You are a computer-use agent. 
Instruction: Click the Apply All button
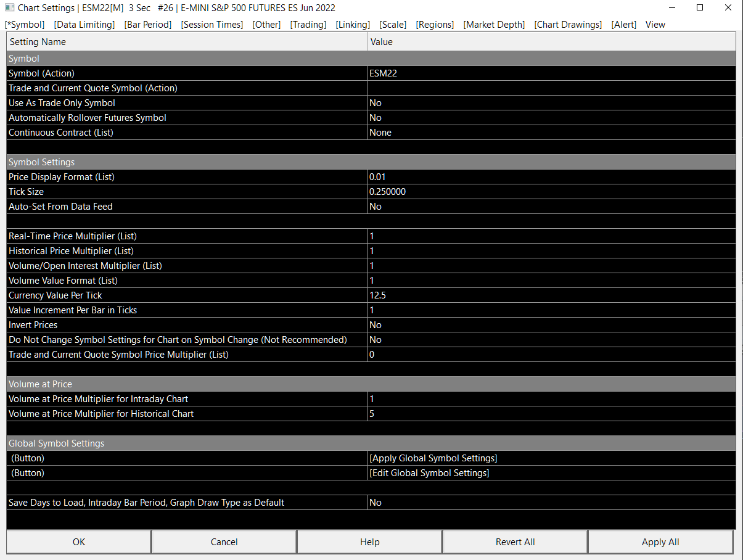click(x=661, y=542)
